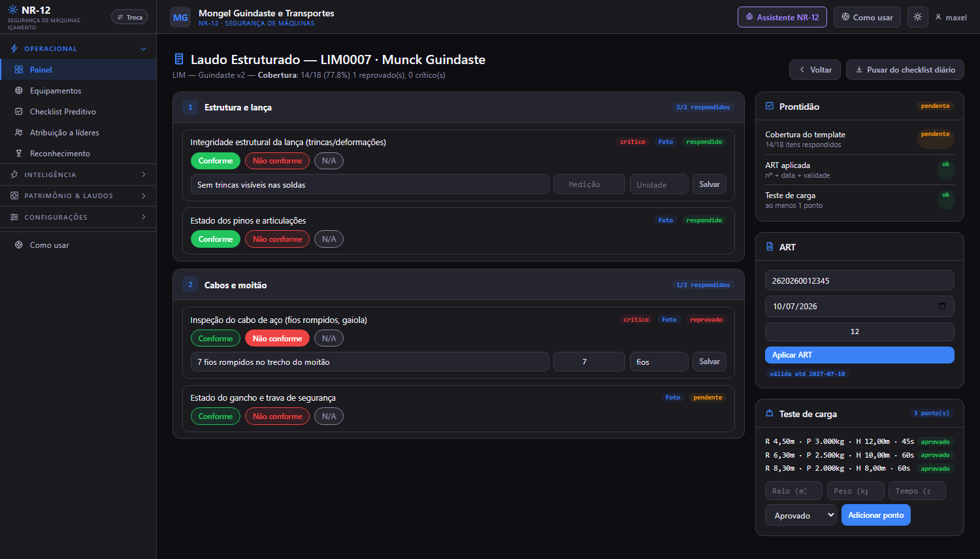
Task: Open the Painel menu item
Action: coord(78,70)
